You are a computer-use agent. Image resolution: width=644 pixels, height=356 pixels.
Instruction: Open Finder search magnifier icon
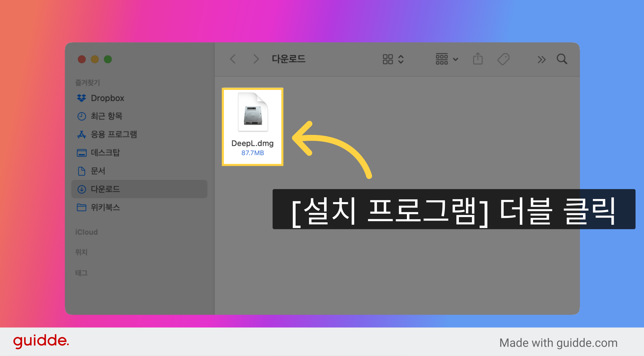click(562, 59)
